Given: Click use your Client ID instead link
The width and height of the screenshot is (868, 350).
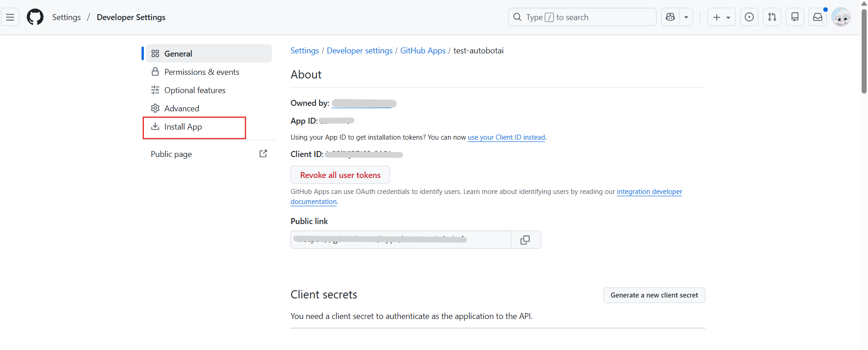Looking at the screenshot, I should (x=506, y=137).
